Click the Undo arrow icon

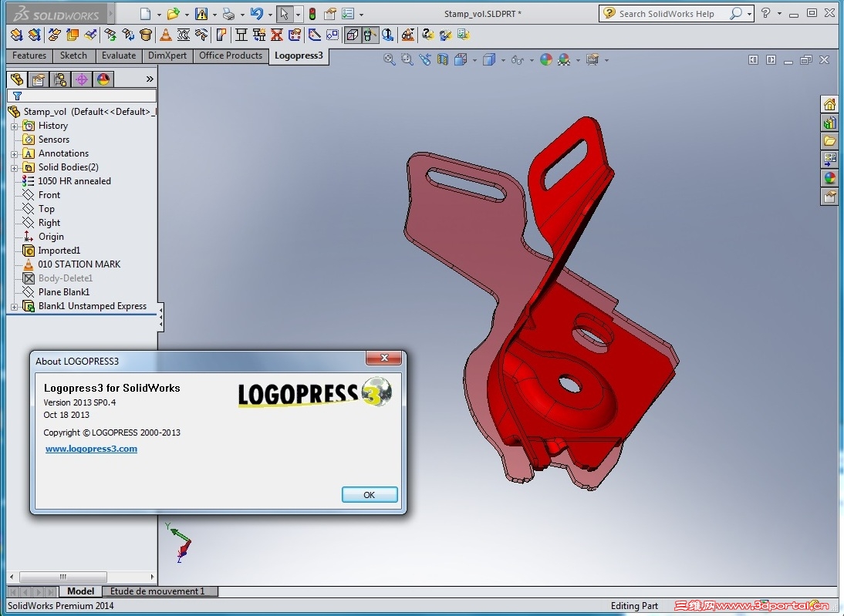pyautogui.click(x=257, y=13)
